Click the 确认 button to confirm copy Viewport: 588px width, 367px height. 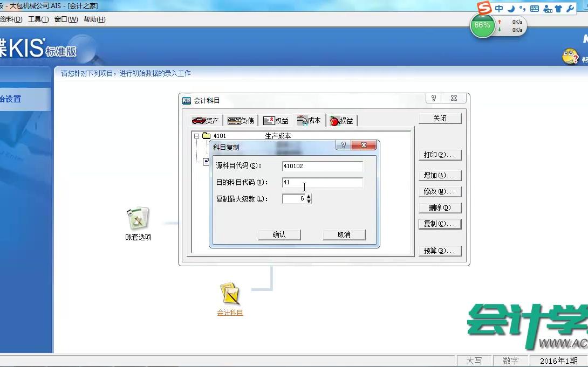(279, 234)
